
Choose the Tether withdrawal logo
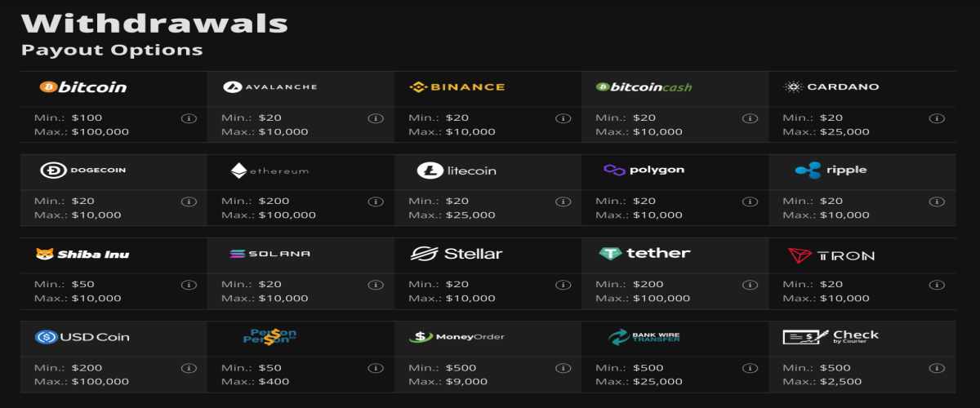[x=644, y=254]
